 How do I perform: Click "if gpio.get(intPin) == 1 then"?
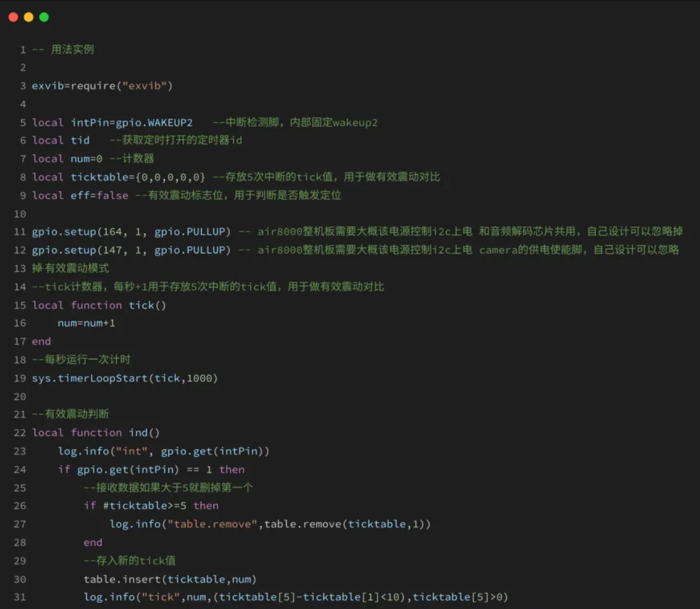point(151,470)
